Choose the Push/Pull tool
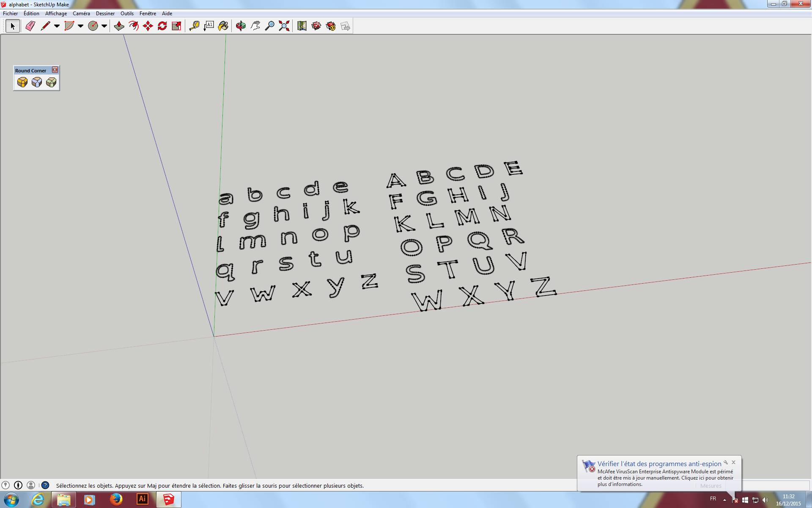The image size is (812, 508). click(x=119, y=26)
